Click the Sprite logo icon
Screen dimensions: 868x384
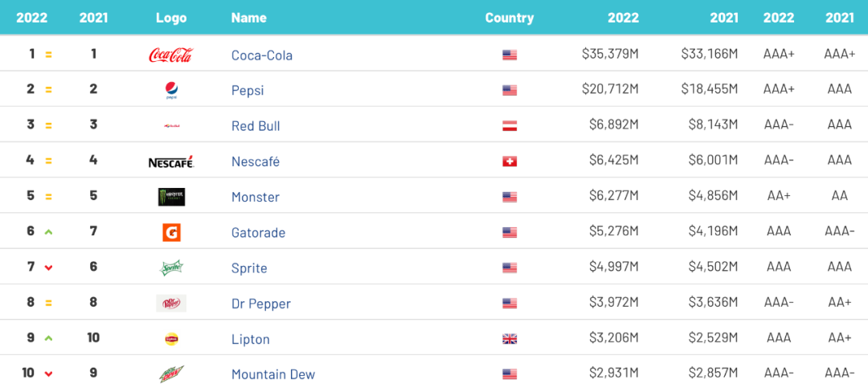(x=171, y=268)
